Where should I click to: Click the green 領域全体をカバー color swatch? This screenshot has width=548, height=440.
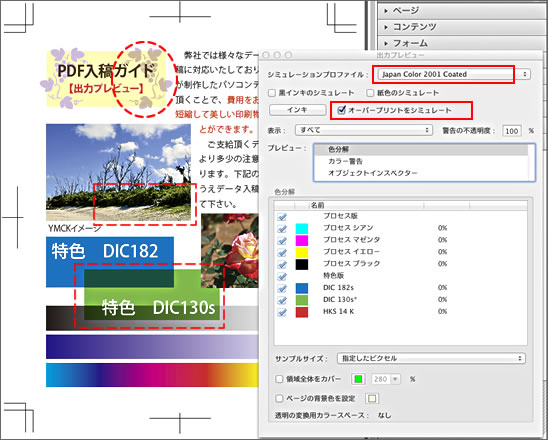[x=358, y=379]
